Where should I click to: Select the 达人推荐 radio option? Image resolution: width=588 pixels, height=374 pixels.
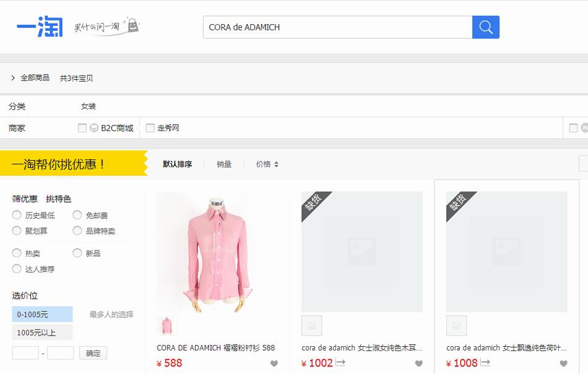17,269
